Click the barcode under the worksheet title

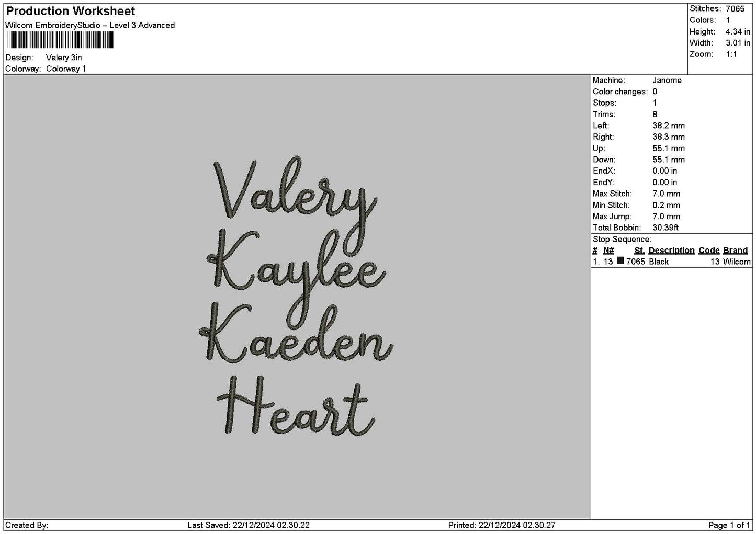[60, 40]
